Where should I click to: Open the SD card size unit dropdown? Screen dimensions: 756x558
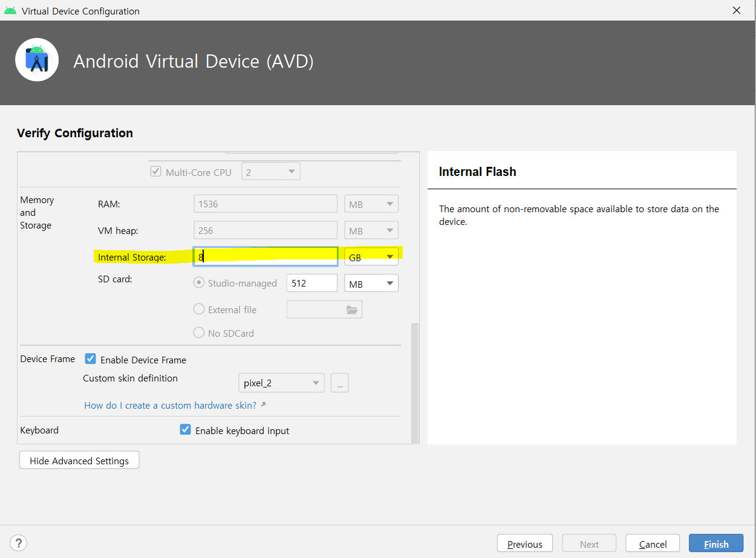pyautogui.click(x=371, y=284)
